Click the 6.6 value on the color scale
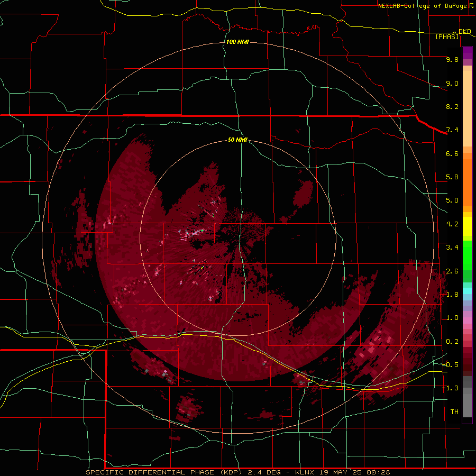The height and width of the screenshot is (476, 476). [x=452, y=153]
